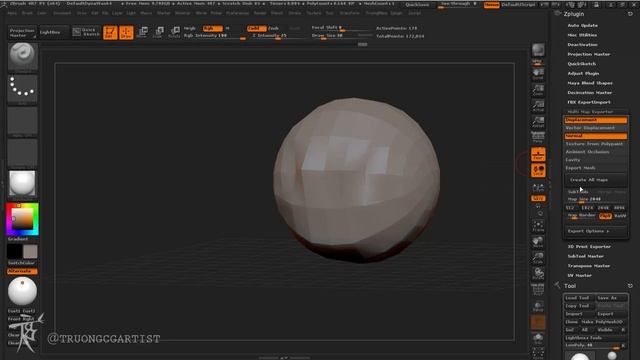Open the Document menu

[62, 13]
